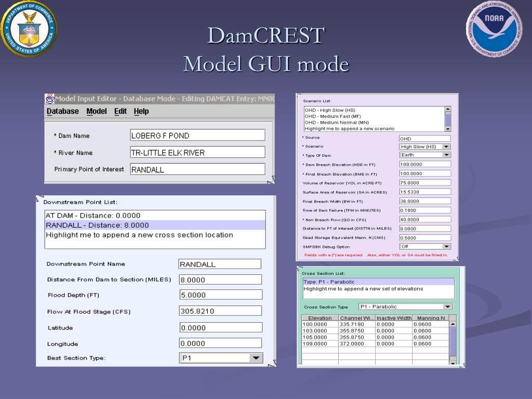Viewport: 532px width, 399px height.
Task: Click the Longitude input field
Action: click(220, 343)
